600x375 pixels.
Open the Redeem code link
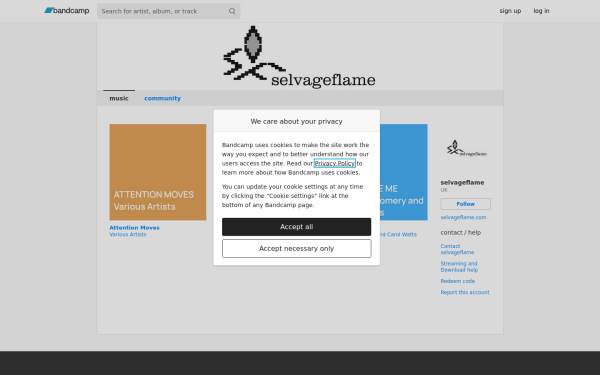(x=458, y=281)
